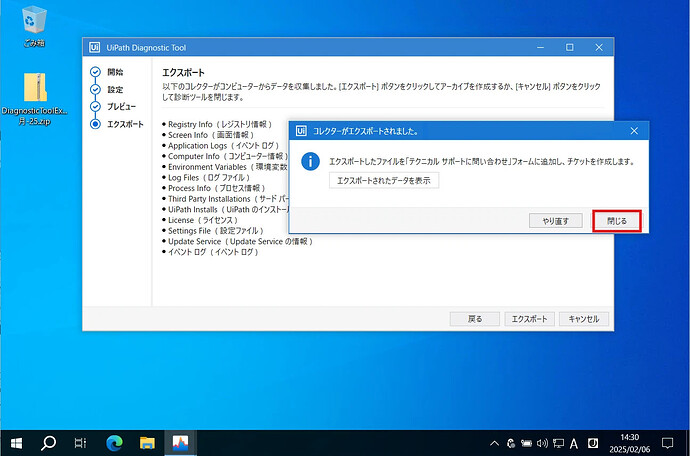Click エクスポートされたデータを表示 button
Image resolution: width=690 pixels, height=456 pixels.
[384, 180]
